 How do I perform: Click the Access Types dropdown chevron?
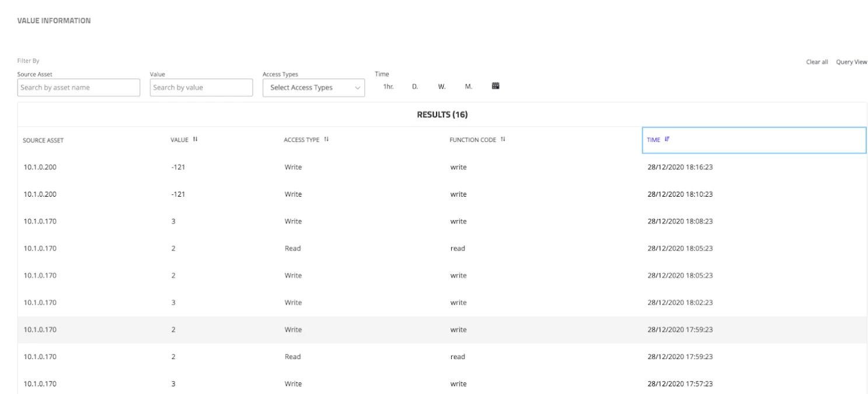[357, 88]
